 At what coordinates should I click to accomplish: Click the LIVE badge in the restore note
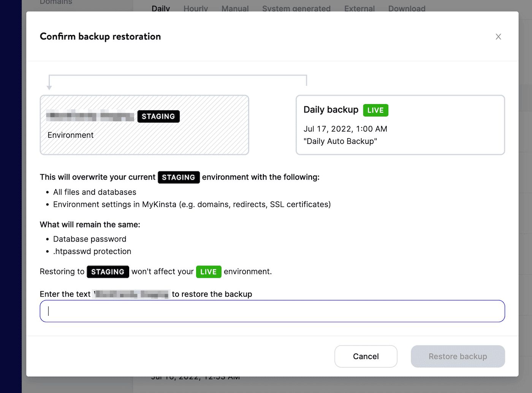point(209,271)
